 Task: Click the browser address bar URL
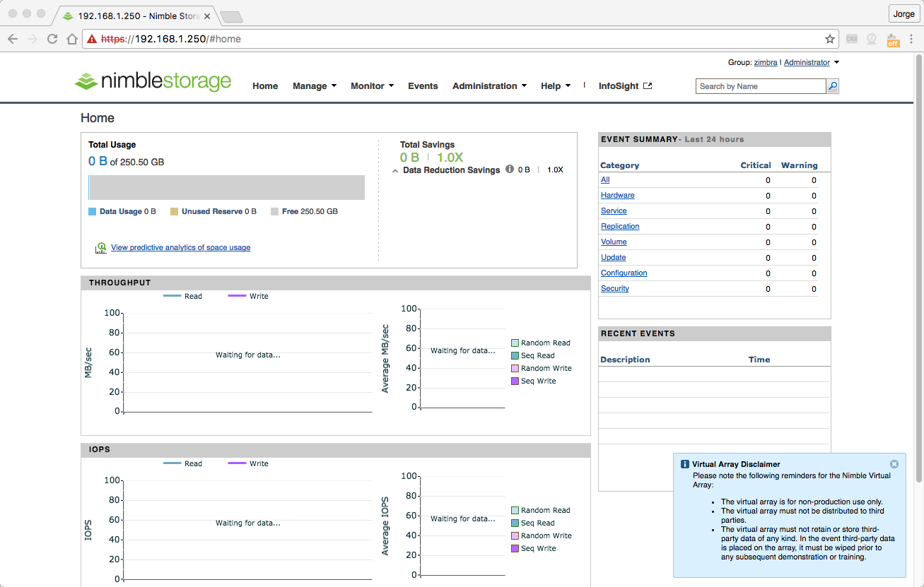tap(171, 39)
